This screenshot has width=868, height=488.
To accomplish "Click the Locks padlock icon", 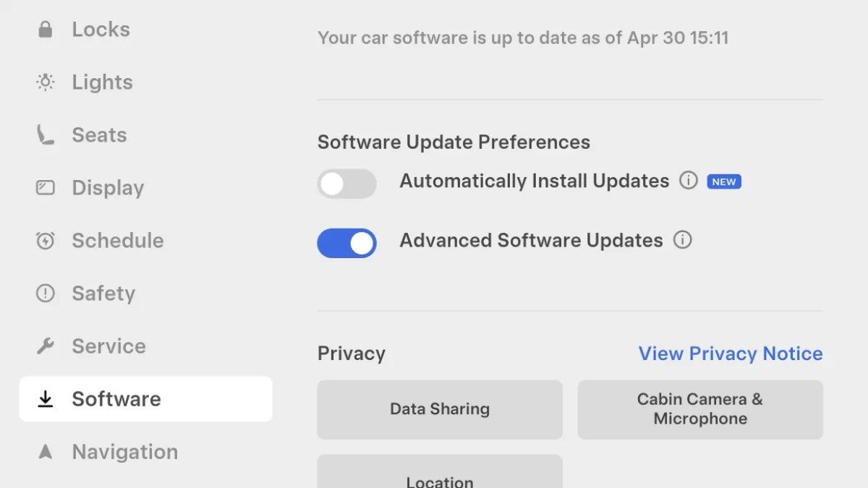I will [46, 30].
